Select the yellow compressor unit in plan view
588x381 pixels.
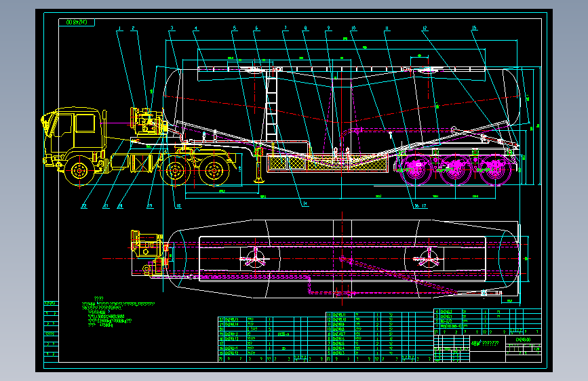click(147, 254)
